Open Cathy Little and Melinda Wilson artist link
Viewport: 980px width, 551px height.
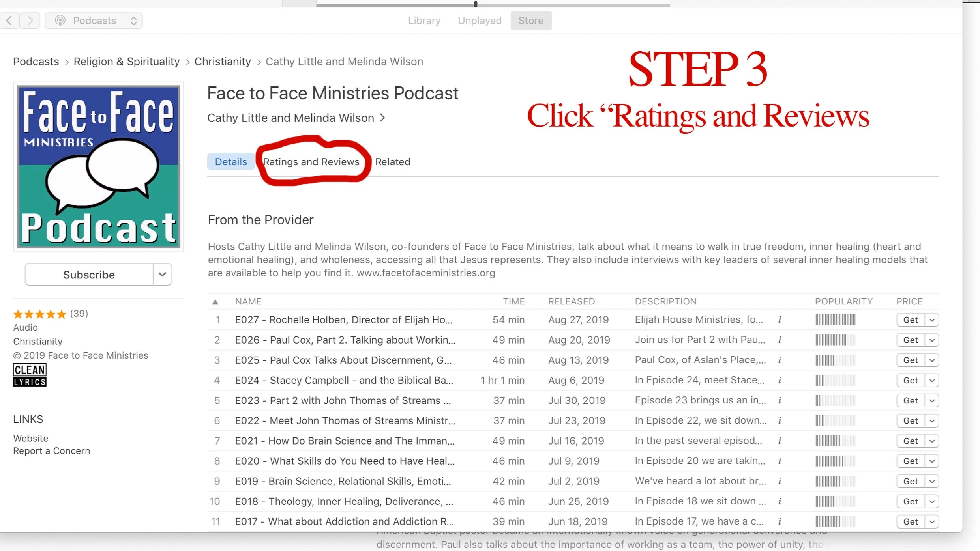(296, 118)
